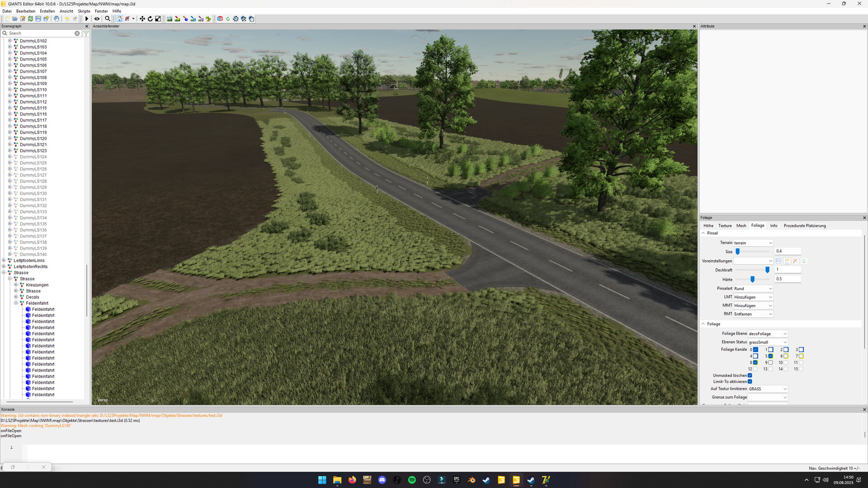Screen dimensions: 868x488
Task: Click the Härte slider handle
Action: coord(752,279)
